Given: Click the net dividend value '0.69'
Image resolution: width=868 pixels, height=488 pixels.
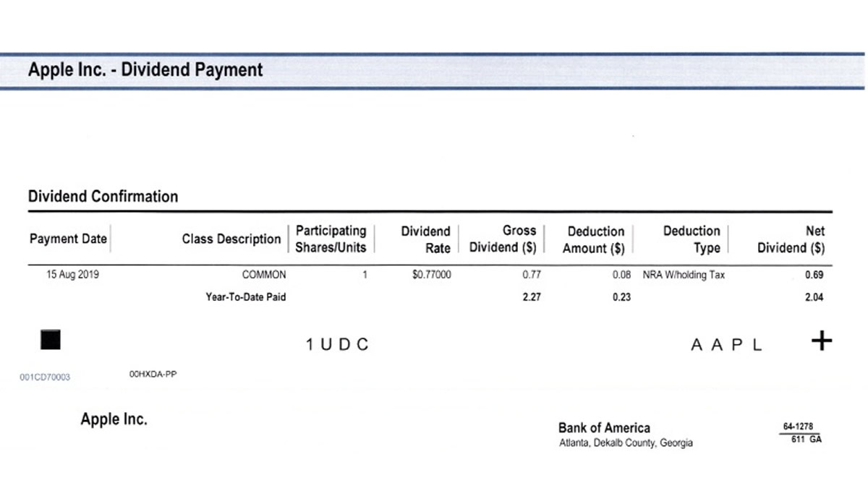Looking at the screenshot, I should click(814, 275).
